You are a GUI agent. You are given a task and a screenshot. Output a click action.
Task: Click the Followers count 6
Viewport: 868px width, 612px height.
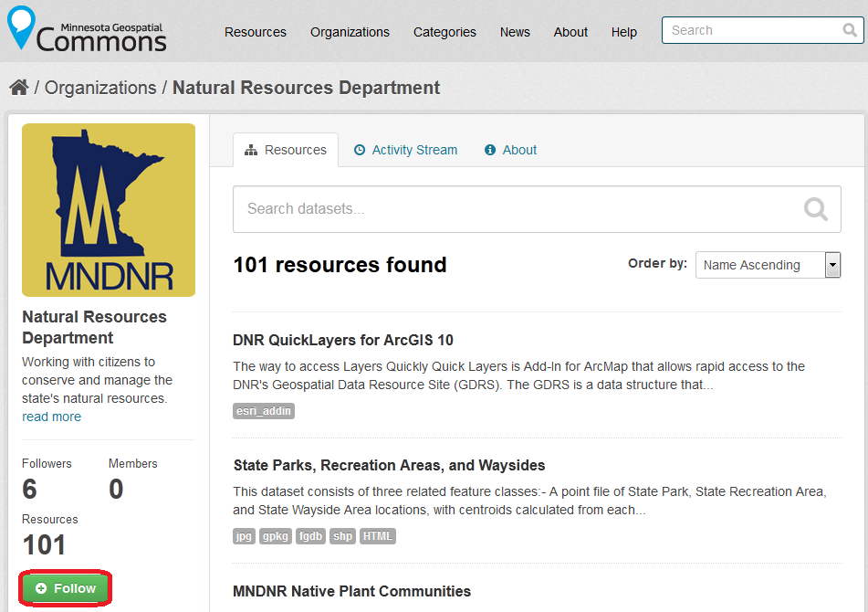point(29,489)
